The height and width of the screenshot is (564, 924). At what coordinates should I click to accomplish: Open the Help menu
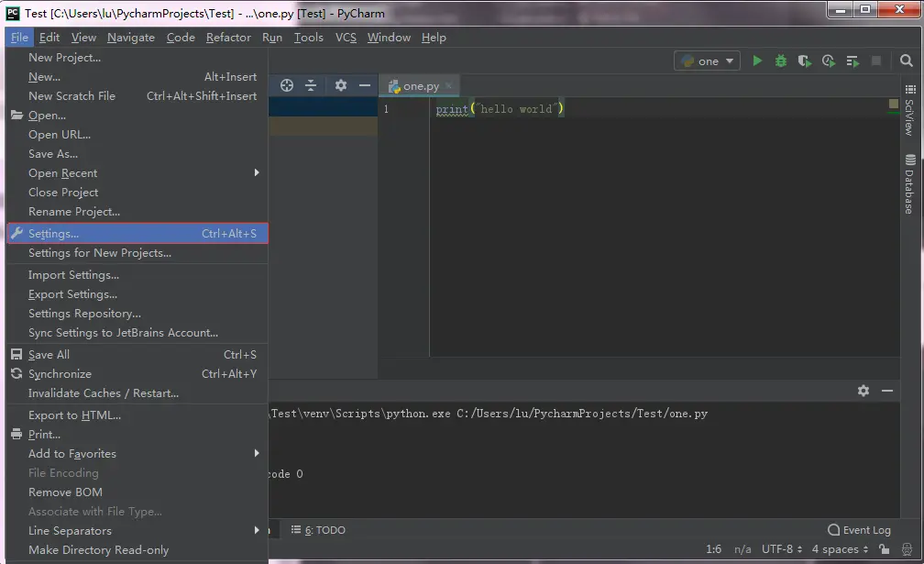tap(434, 37)
